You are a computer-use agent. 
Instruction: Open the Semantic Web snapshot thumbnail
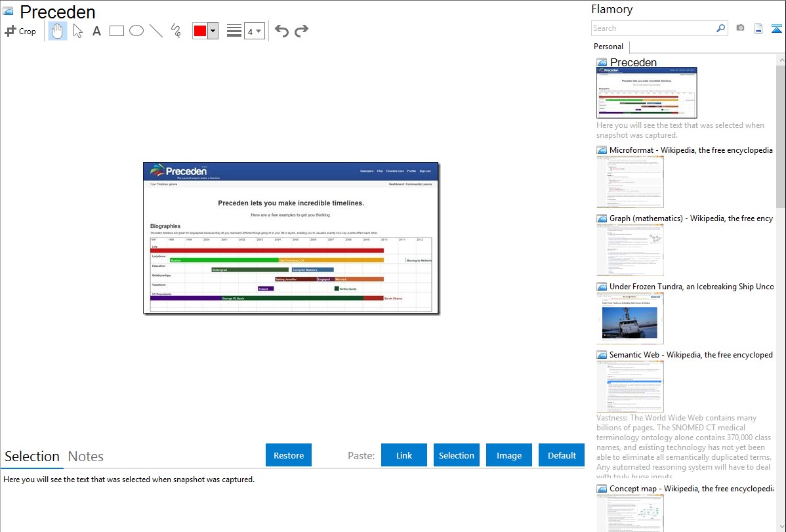tap(630, 386)
